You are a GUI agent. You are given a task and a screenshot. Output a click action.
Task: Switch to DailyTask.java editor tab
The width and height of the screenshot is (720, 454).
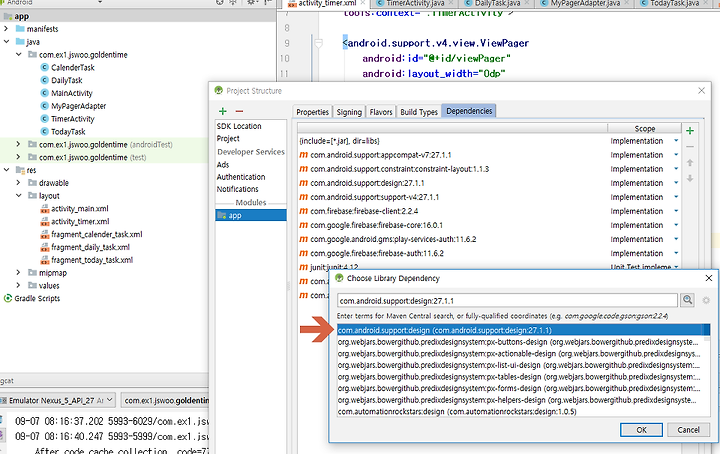coord(497,4)
